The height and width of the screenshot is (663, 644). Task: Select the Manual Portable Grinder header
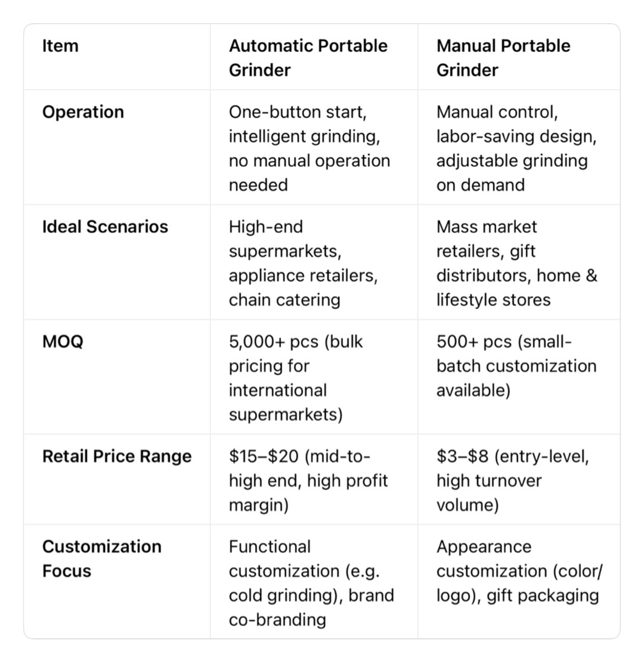[x=503, y=58]
